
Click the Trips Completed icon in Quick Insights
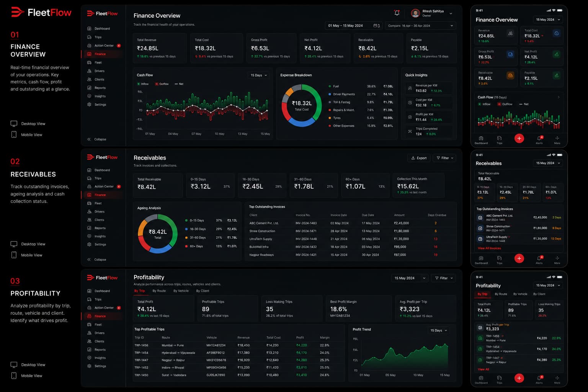pos(410,131)
